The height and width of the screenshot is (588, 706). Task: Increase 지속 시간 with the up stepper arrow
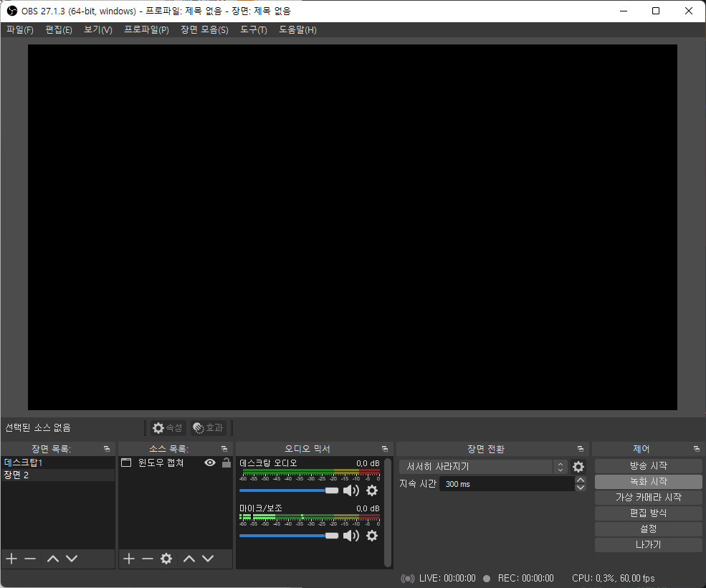tap(581, 480)
